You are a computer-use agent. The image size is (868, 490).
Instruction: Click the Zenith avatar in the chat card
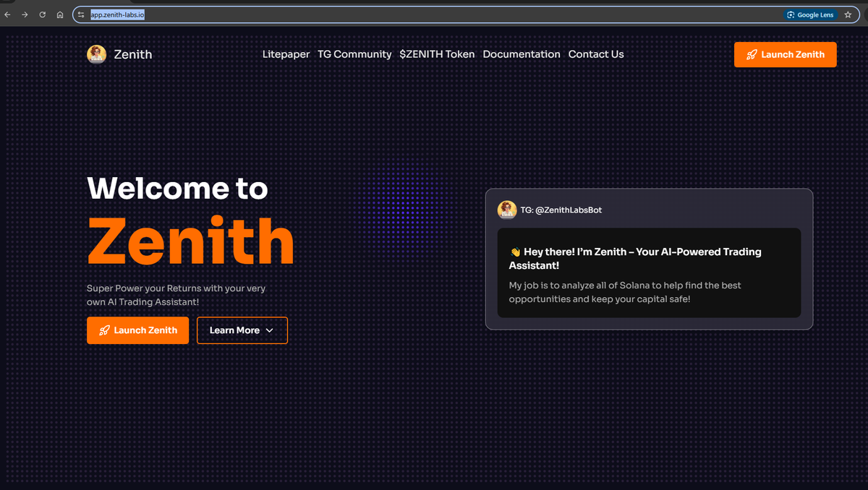[506, 209]
